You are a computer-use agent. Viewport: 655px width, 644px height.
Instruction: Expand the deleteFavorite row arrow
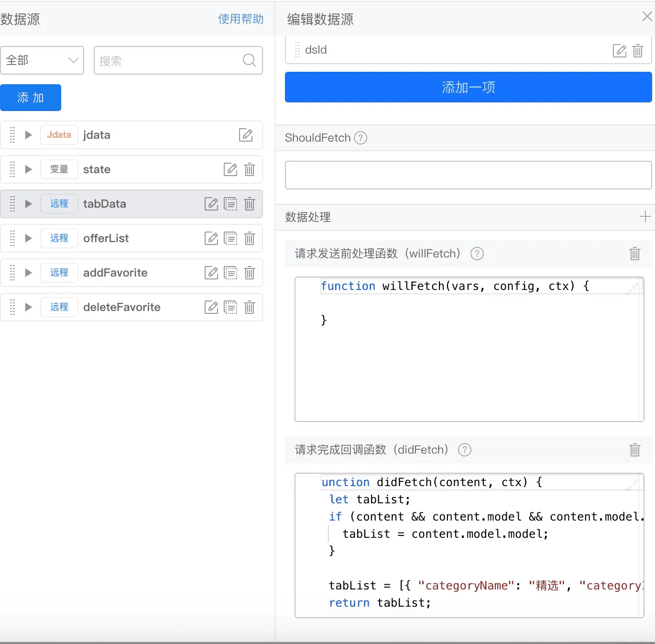(x=28, y=307)
